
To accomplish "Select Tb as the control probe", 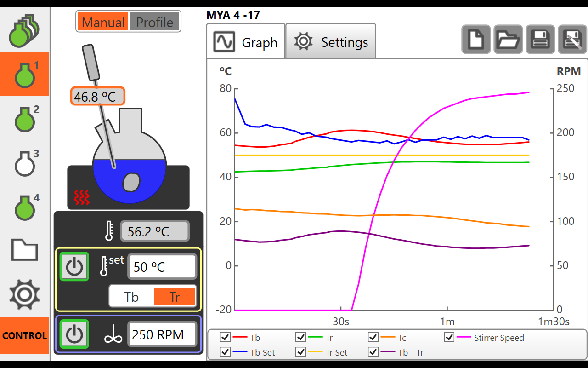I will pos(130,296).
